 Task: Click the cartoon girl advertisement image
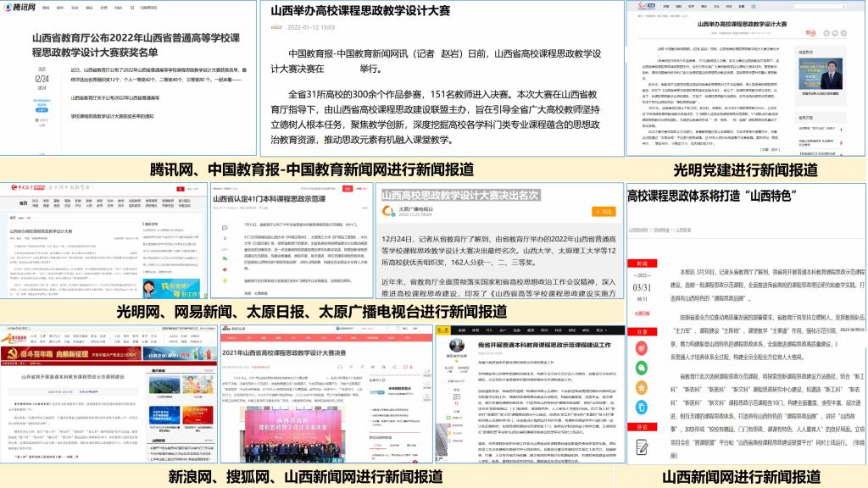171,288
